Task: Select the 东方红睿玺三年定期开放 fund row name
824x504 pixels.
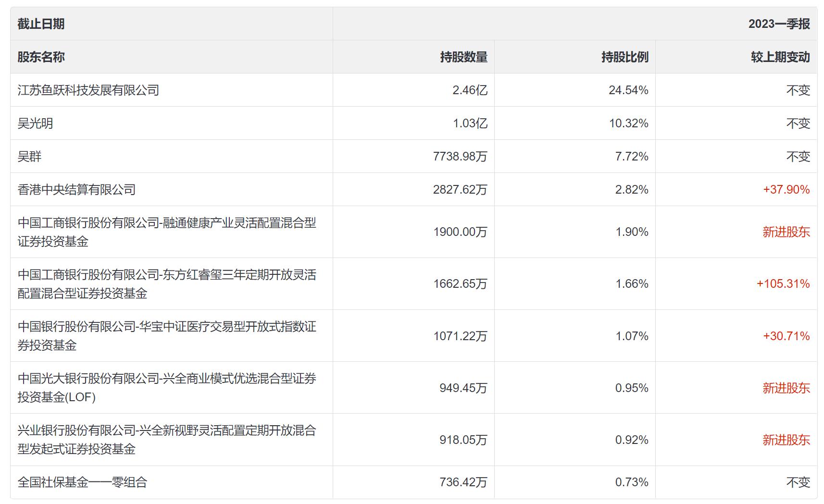Action: click(x=167, y=284)
